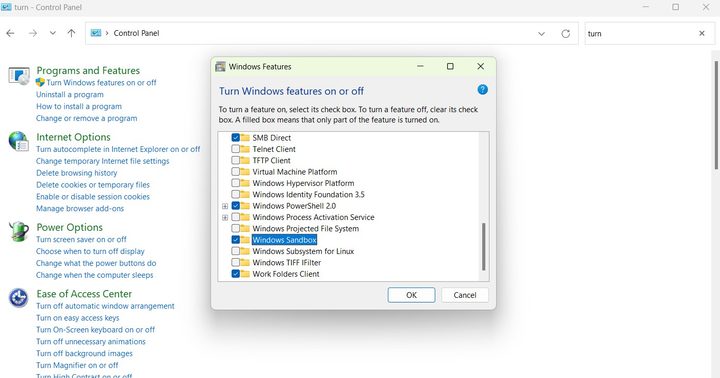Click the Telnet Client folder icon
The width and height of the screenshot is (720, 378).
(245, 149)
